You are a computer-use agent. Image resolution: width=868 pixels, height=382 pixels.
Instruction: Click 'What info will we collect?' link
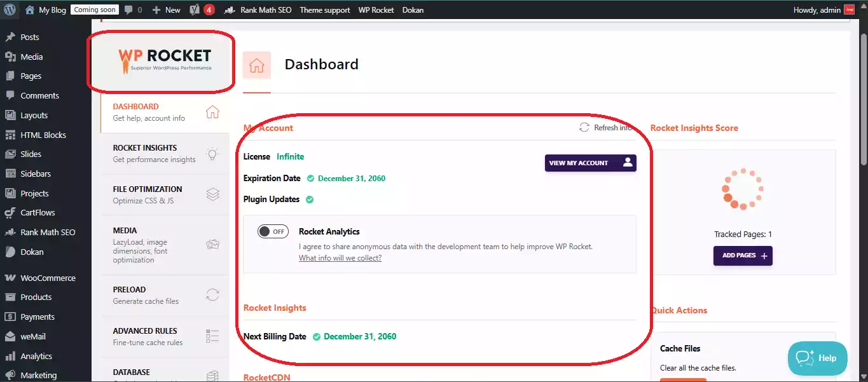tap(340, 258)
